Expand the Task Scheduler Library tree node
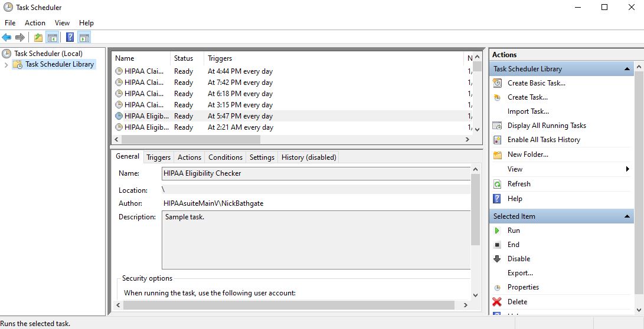This screenshot has height=329, width=644. [6, 65]
